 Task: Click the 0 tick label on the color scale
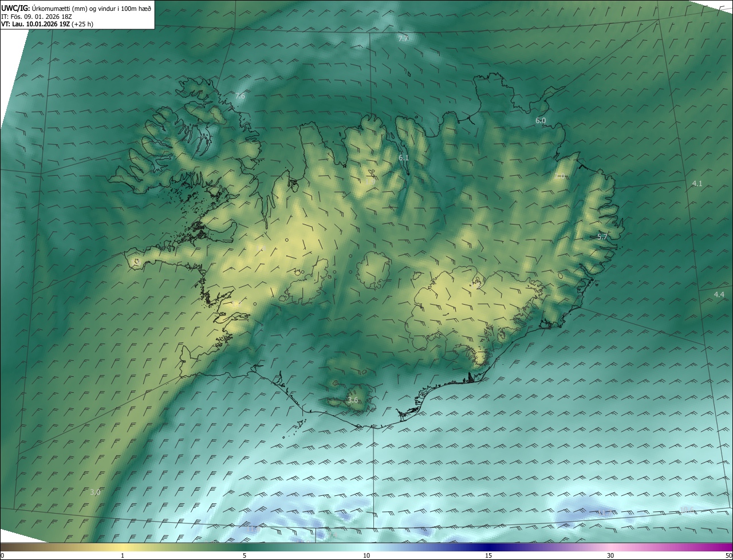click(x=2, y=556)
